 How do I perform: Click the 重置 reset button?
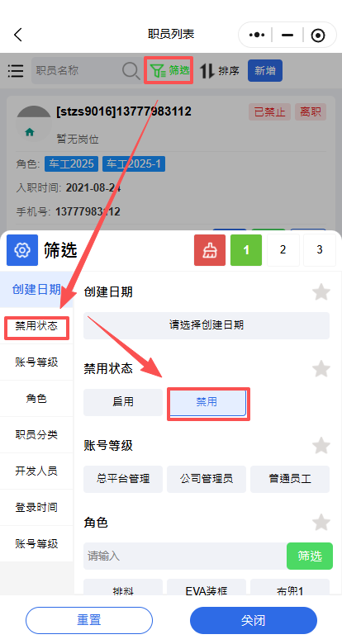coord(88,620)
